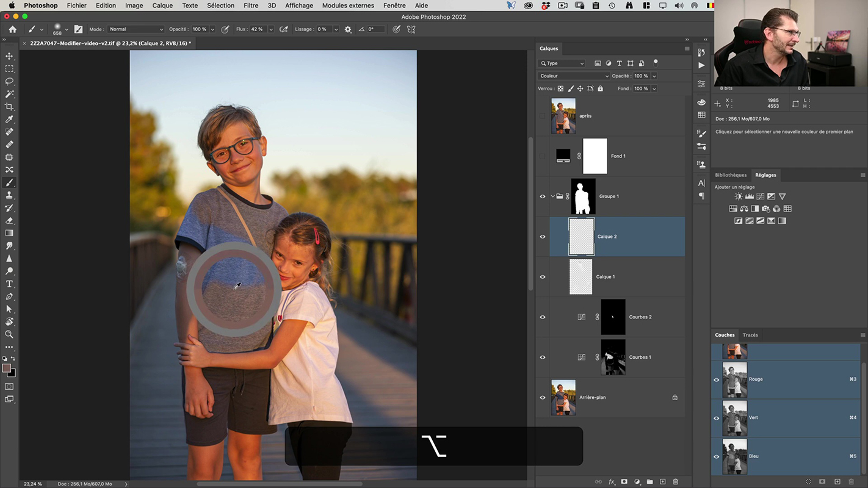Image resolution: width=868 pixels, height=488 pixels.
Task: Hide the Courbes 2 adjustment layer
Action: [x=543, y=317]
